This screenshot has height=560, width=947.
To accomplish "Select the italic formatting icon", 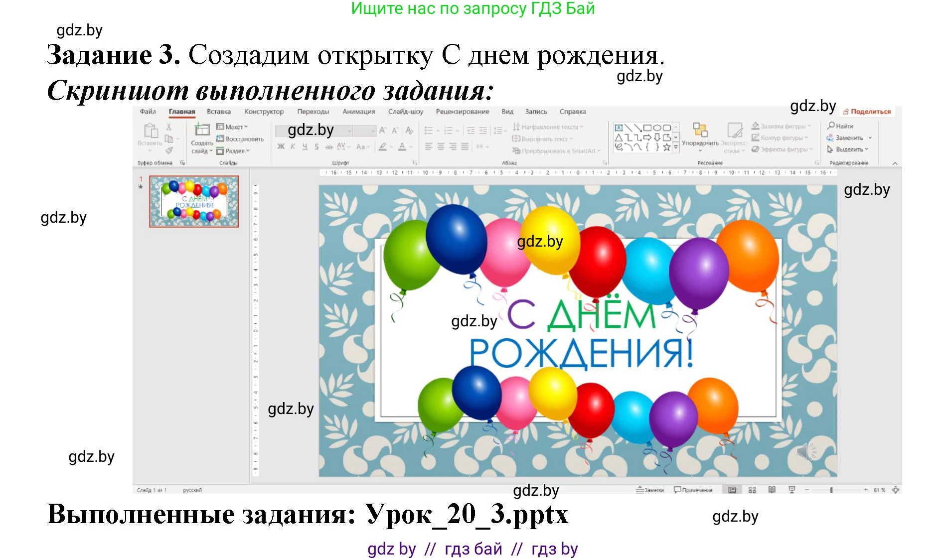I will [293, 146].
